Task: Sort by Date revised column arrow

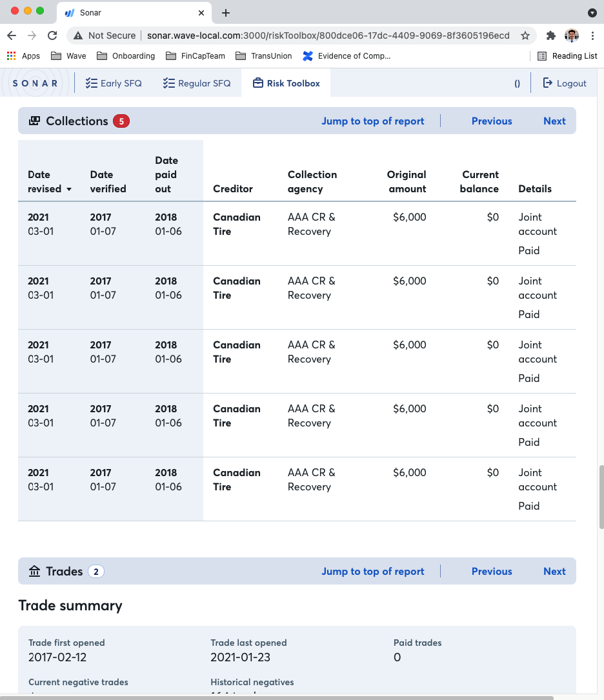Action: coord(69,189)
